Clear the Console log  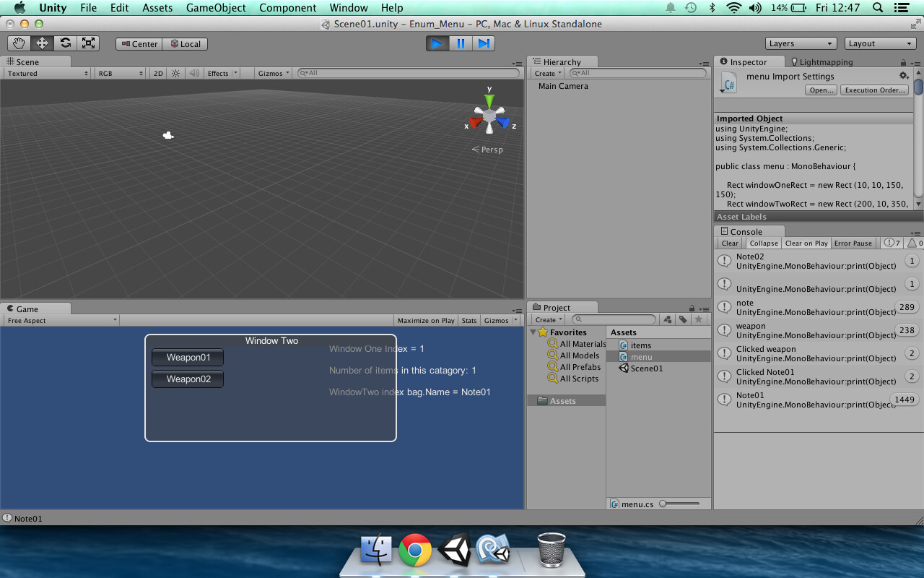(730, 243)
